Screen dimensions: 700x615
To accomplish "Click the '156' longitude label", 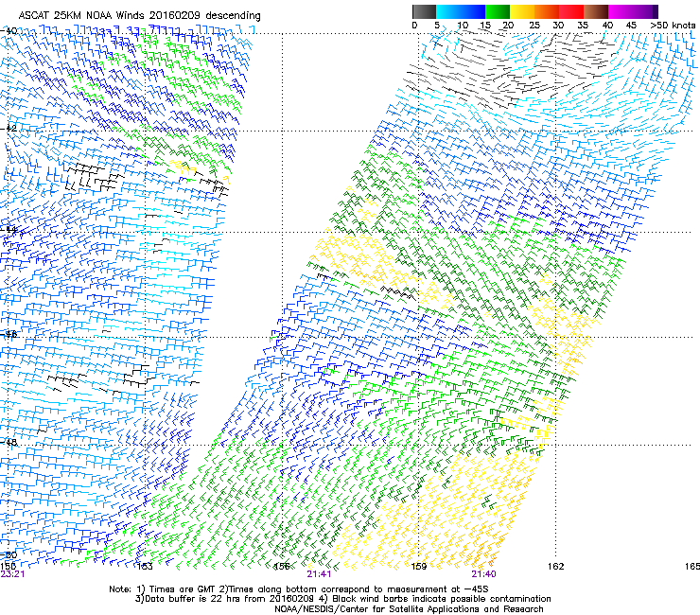I will tap(282, 567).
